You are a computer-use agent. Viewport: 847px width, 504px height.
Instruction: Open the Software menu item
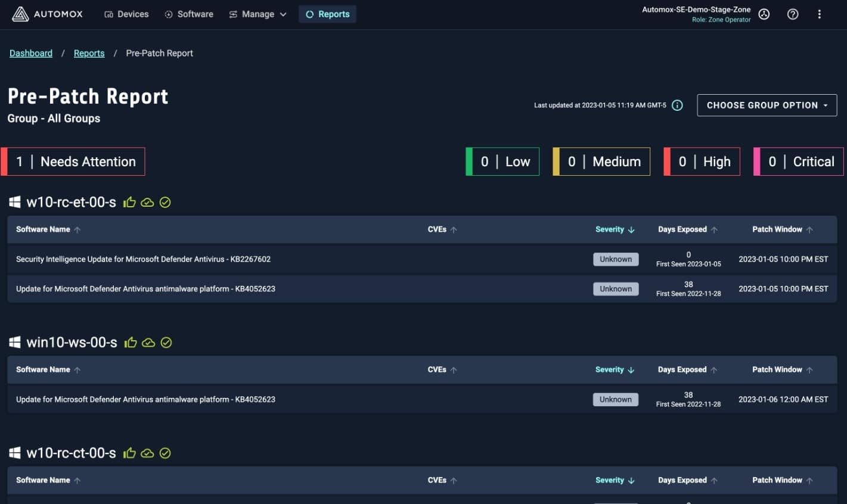189,14
